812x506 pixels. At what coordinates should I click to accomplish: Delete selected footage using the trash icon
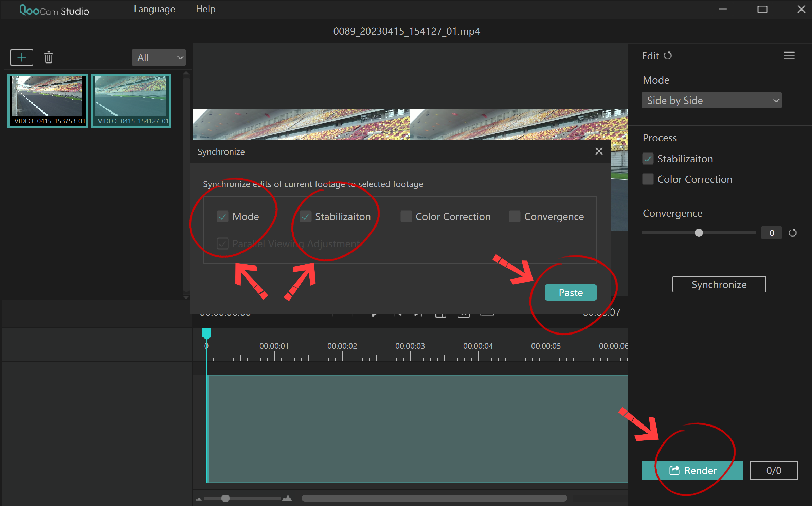click(48, 57)
